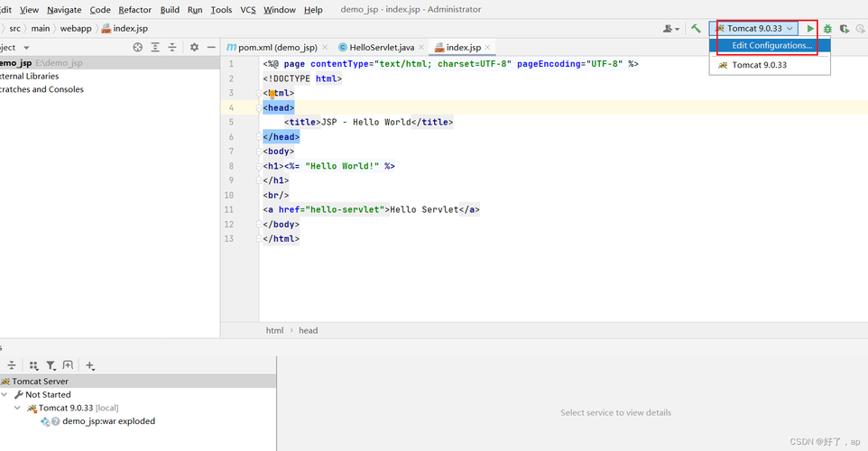Open the Refactor menu

click(x=134, y=9)
